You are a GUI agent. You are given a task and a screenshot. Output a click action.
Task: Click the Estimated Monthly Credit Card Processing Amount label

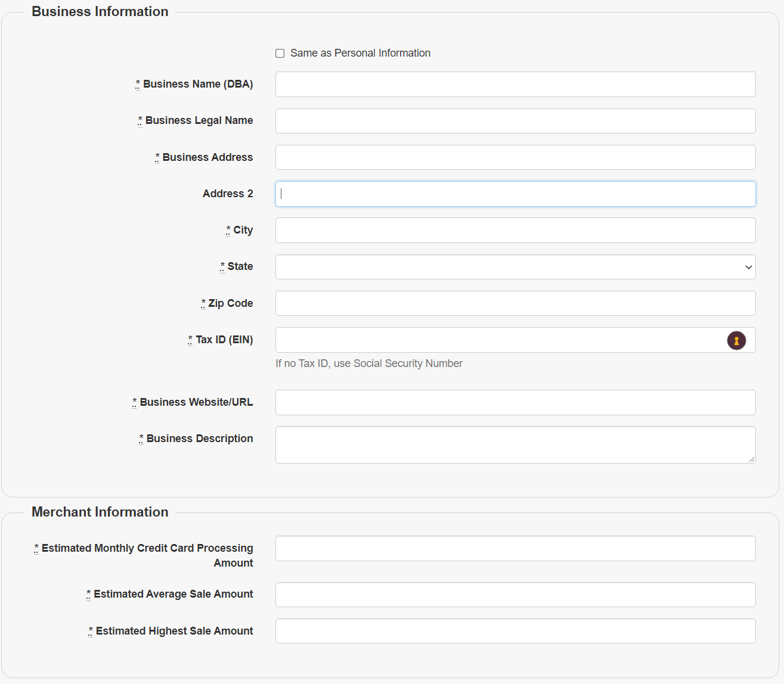tap(144, 555)
